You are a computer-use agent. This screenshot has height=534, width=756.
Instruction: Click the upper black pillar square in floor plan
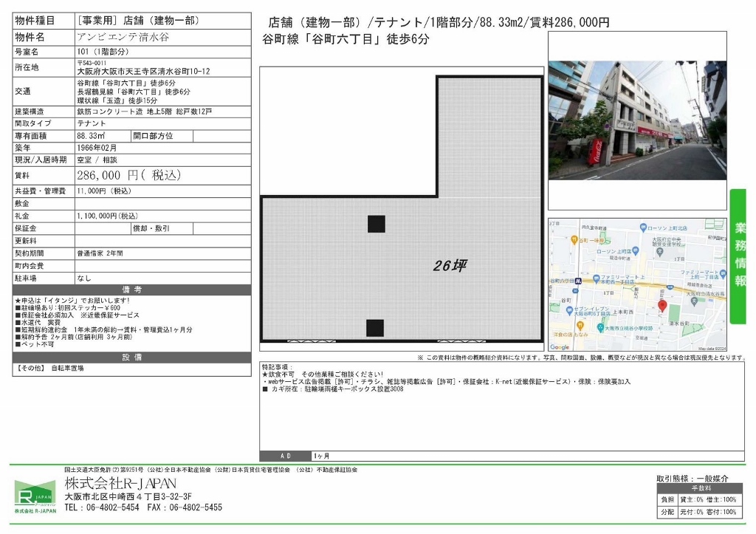click(377, 224)
